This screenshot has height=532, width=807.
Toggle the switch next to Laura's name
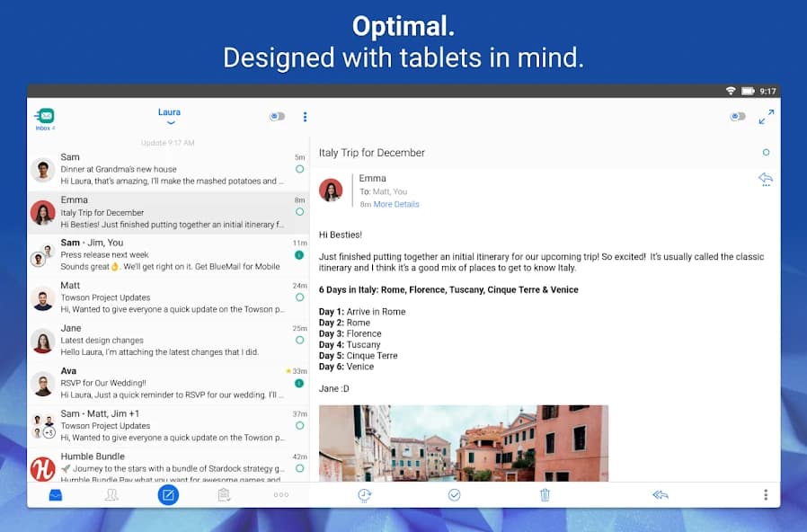pos(278,116)
